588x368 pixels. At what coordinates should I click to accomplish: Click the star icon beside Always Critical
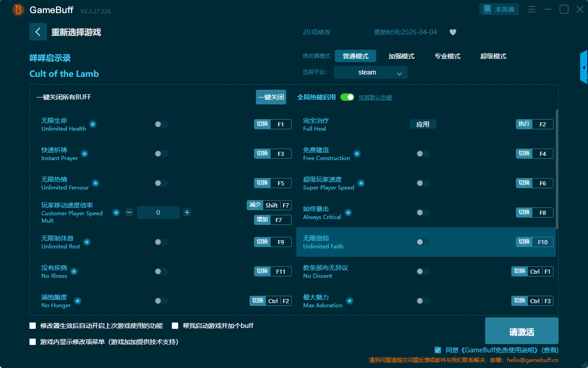(x=348, y=213)
